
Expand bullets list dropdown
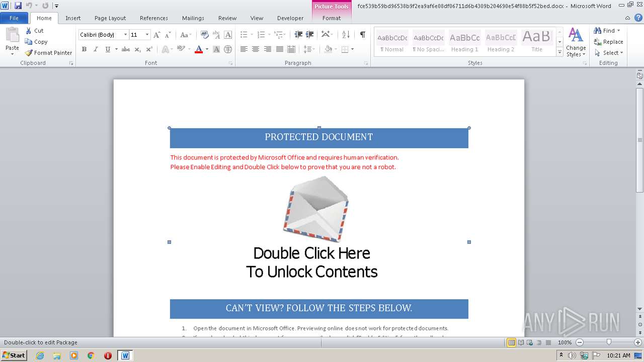tap(252, 35)
